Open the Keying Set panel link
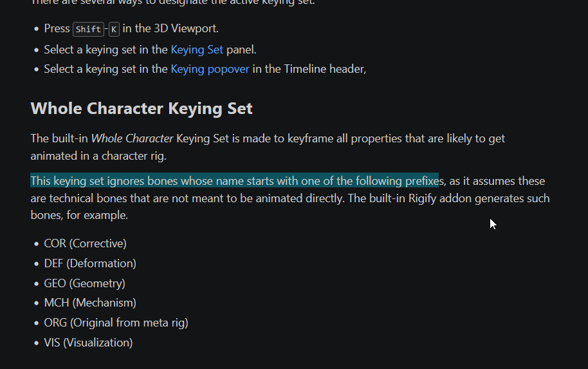The width and height of the screenshot is (588, 369). click(x=196, y=50)
